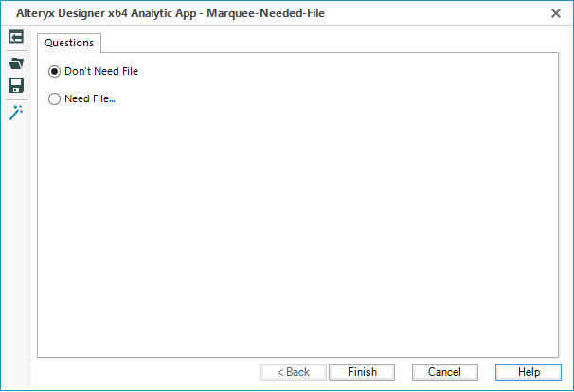Image resolution: width=574 pixels, height=392 pixels.
Task: Click the separator line below back-arrow icon
Action: coord(16,50)
